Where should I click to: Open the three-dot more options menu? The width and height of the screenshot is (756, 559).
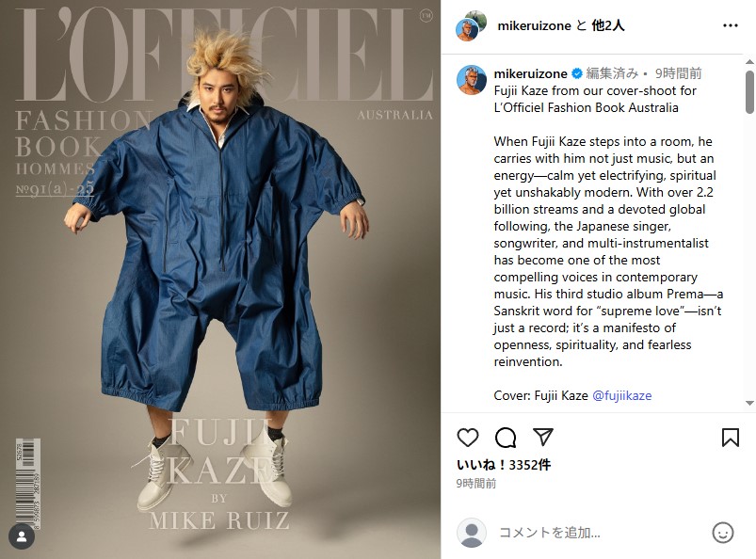(x=731, y=25)
